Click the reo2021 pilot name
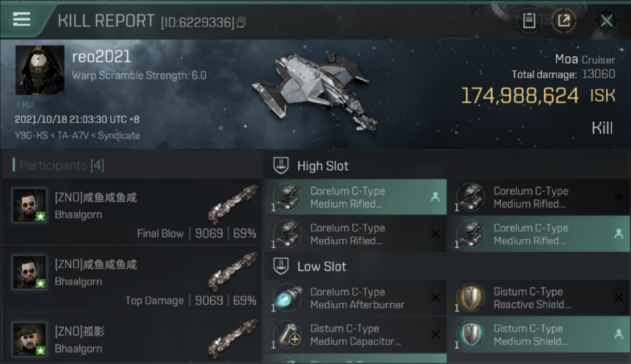Image resolution: width=631 pixels, height=364 pixels. click(x=101, y=57)
